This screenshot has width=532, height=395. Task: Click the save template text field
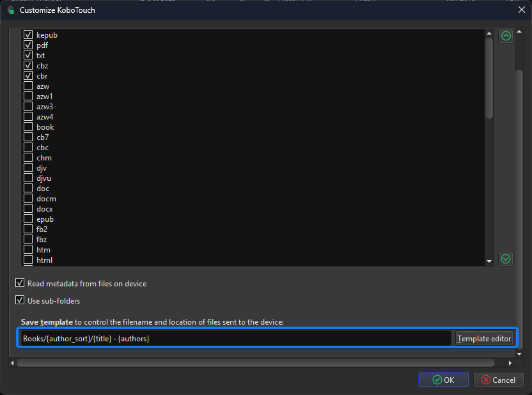235,338
